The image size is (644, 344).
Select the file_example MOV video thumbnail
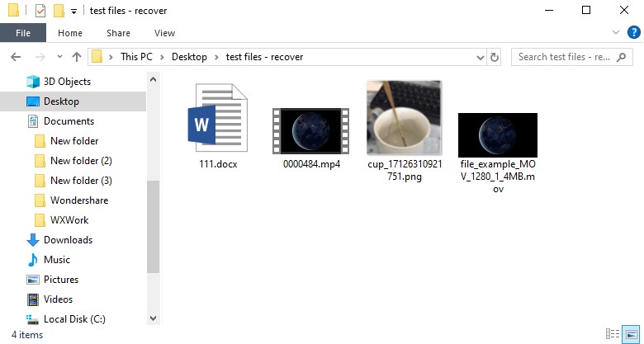(498, 135)
